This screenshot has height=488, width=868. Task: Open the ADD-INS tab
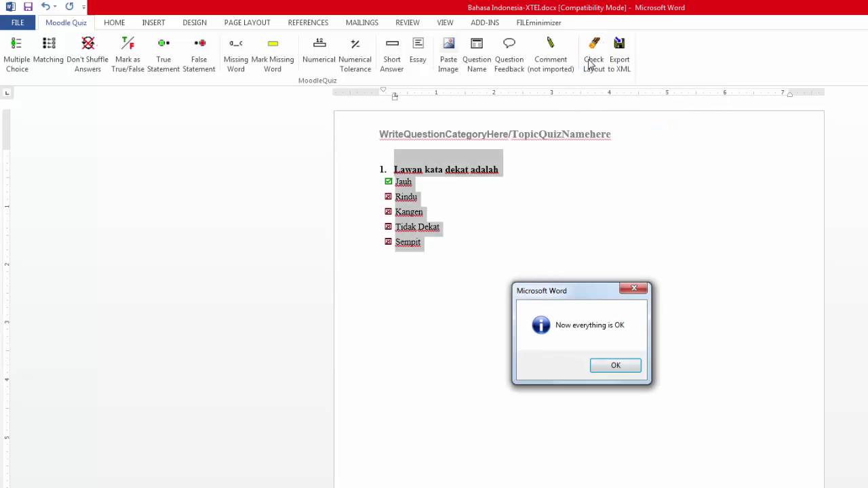coord(485,22)
